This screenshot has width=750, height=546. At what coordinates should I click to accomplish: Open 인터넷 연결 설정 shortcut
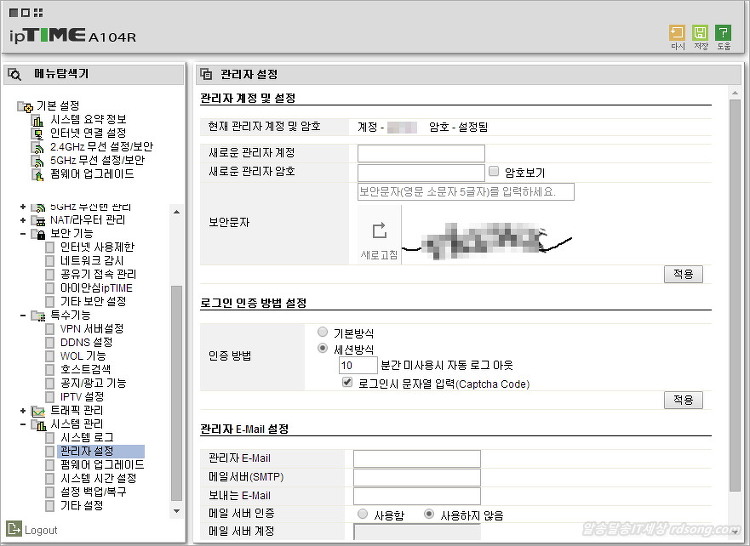[x=88, y=132]
